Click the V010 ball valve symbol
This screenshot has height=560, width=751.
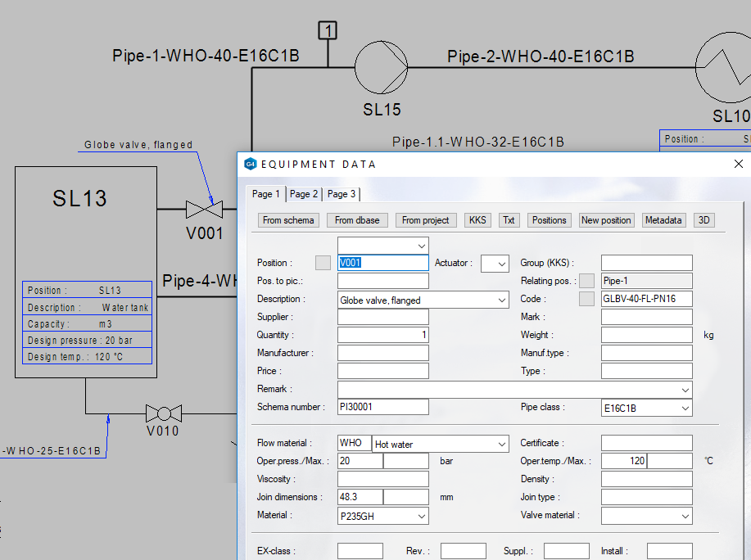163,413
